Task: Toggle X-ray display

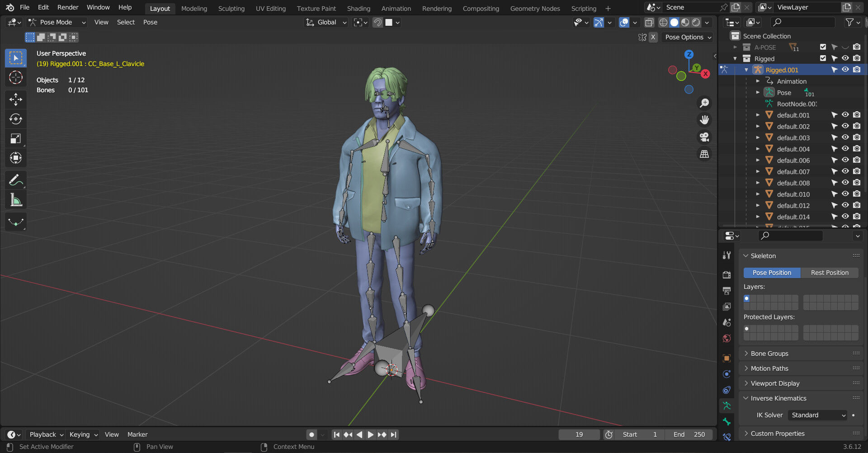Action: 649,22
